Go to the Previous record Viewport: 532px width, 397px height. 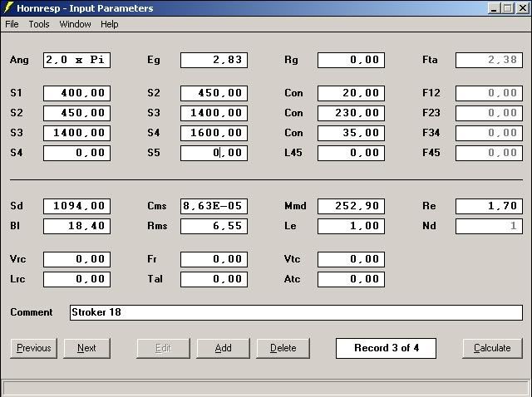tap(33, 348)
